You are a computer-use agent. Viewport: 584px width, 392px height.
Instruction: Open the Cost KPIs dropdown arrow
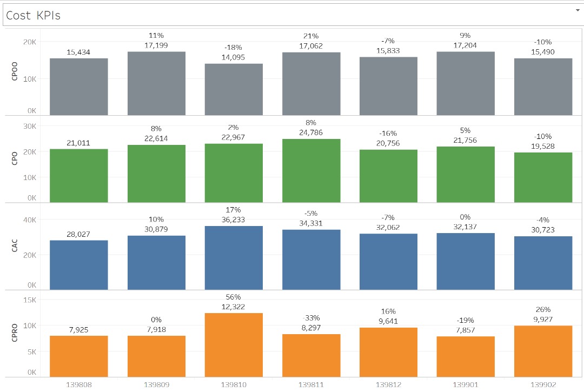[x=576, y=10]
